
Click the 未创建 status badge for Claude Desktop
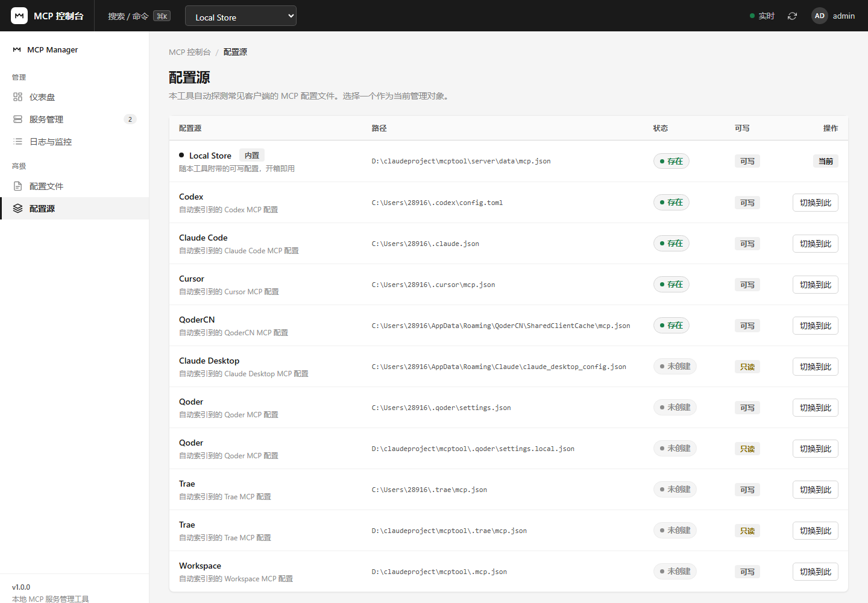click(675, 366)
